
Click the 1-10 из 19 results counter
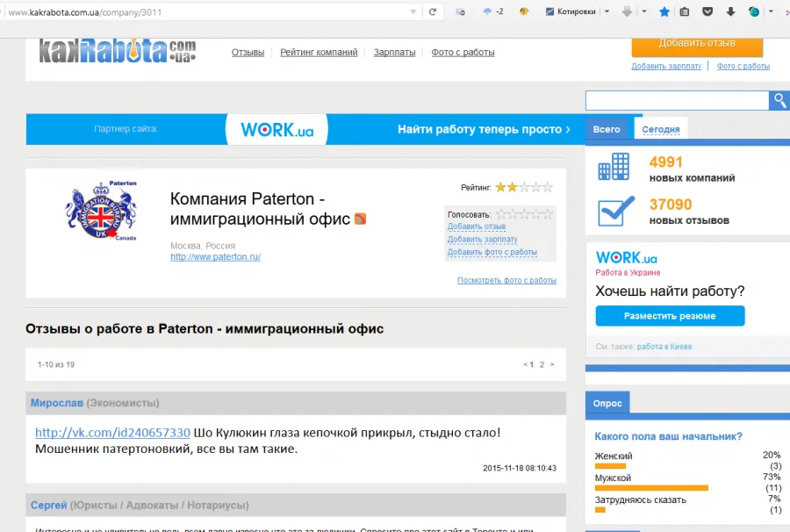coord(56,364)
